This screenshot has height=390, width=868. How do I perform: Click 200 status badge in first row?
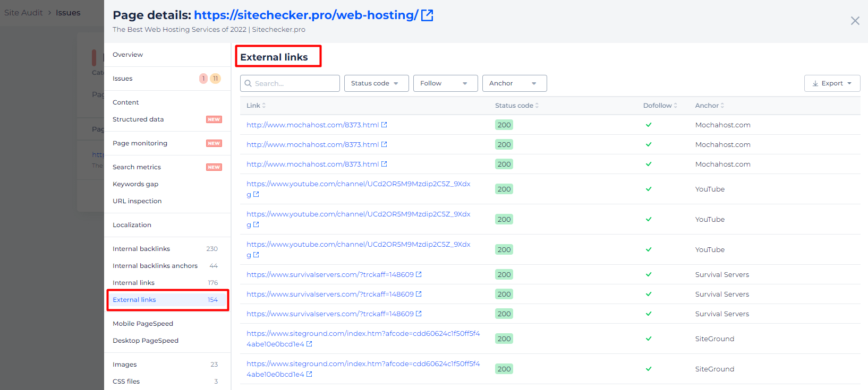pos(504,125)
